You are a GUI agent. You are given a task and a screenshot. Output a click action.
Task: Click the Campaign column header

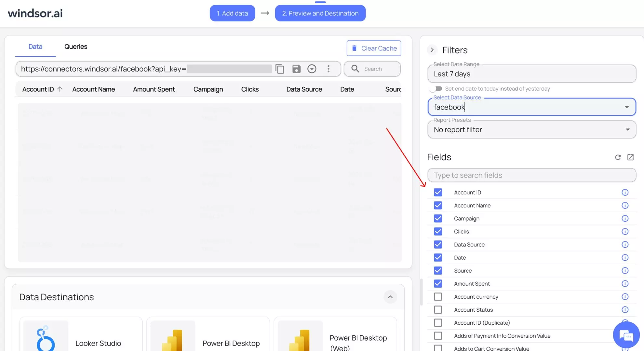click(x=208, y=89)
